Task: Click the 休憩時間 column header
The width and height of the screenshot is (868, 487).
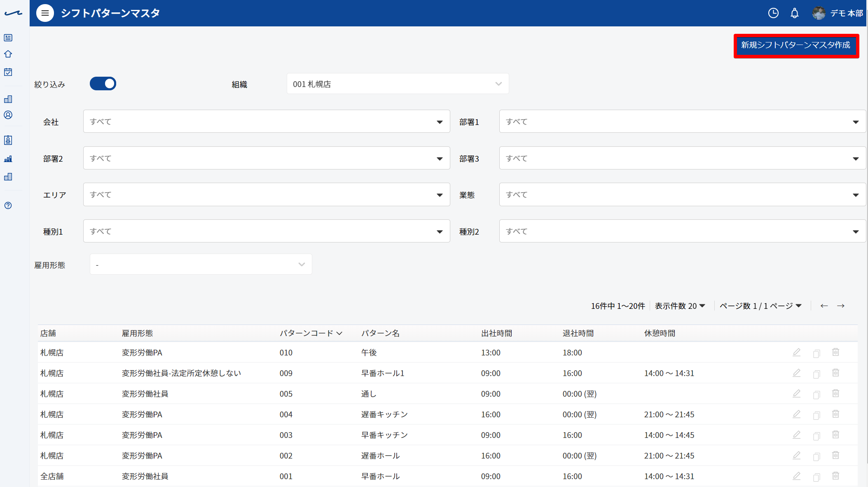Action: pos(660,333)
